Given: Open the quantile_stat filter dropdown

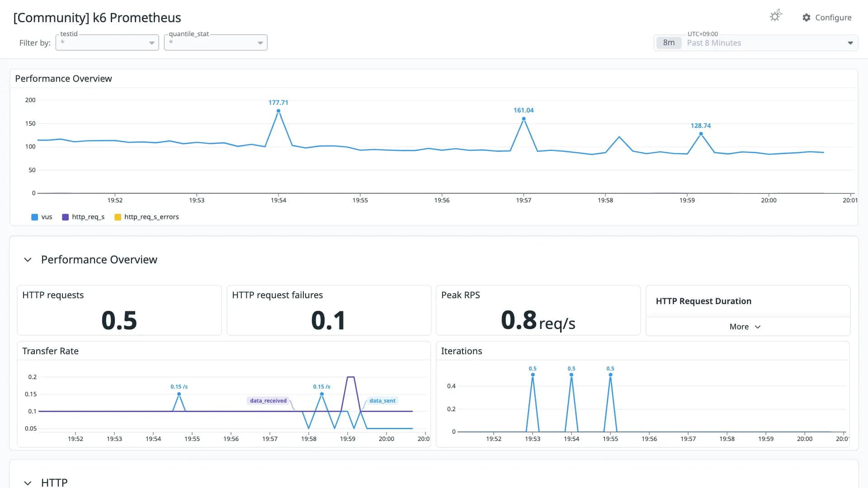Looking at the screenshot, I should [216, 42].
